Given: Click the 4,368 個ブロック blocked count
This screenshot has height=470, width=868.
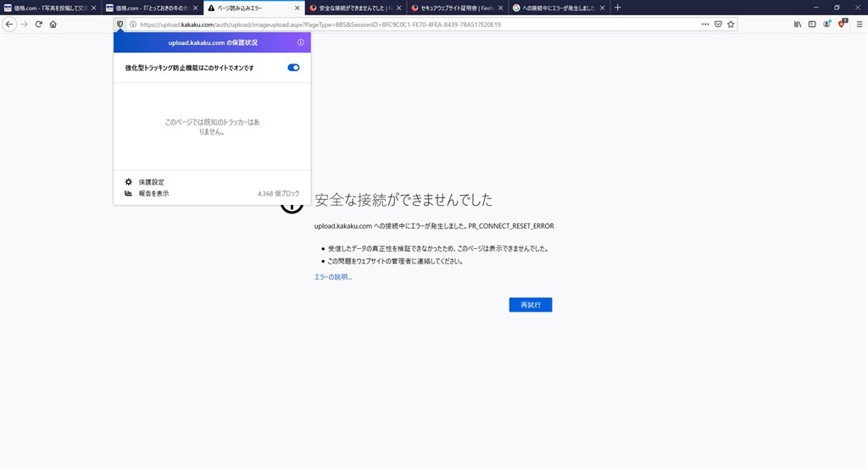Looking at the screenshot, I should click(x=278, y=194).
